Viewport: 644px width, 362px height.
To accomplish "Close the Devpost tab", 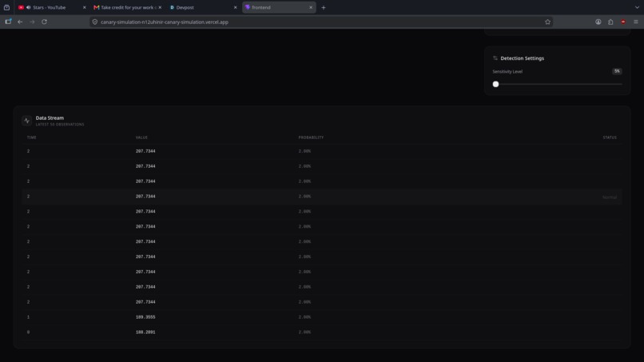I will pyautogui.click(x=236, y=7).
